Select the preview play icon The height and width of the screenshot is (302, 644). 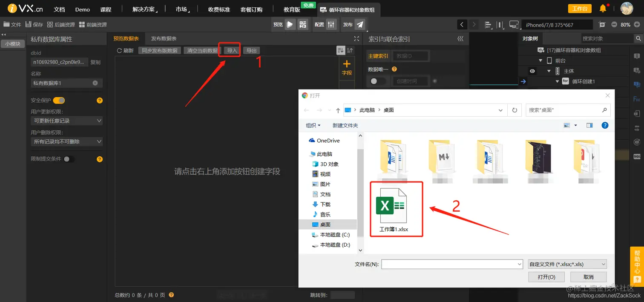290,24
